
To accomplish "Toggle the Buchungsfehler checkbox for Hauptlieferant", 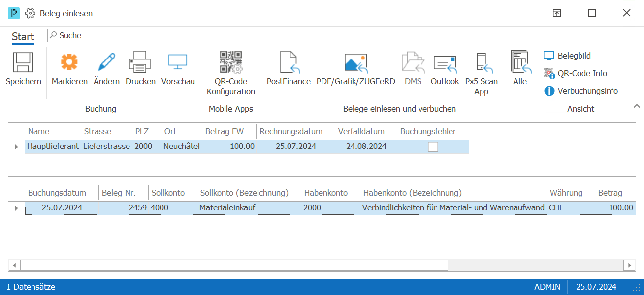I will (433, 147).
